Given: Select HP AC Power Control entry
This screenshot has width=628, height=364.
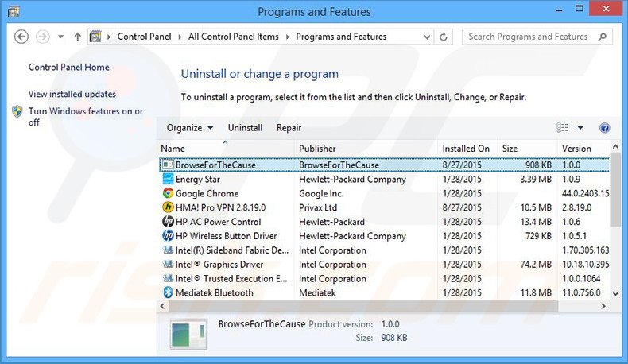Looking at the screenshot, I should pyautogui.click(x=219, y=222).
